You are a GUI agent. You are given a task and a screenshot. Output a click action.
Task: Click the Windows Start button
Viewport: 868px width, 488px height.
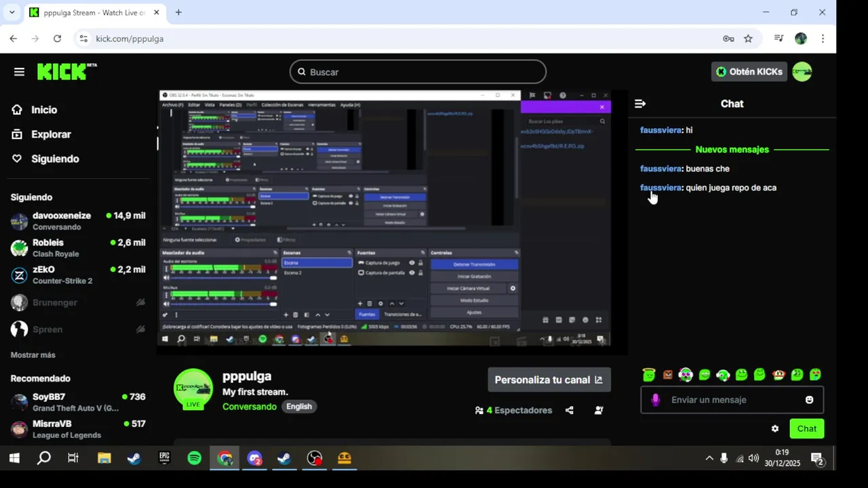[14, 459]
